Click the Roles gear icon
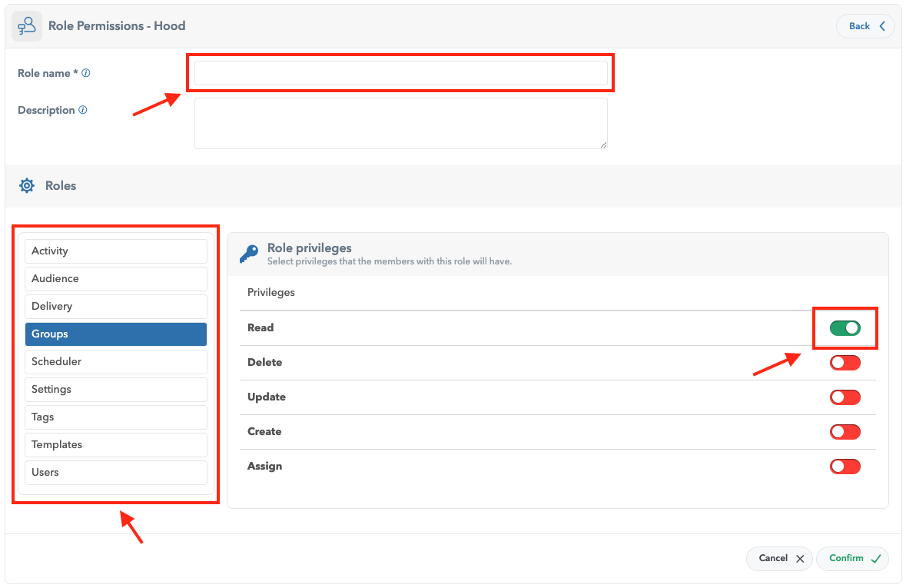Image resolution: width=906 pixels, height=588 pixels. [27, 185]
